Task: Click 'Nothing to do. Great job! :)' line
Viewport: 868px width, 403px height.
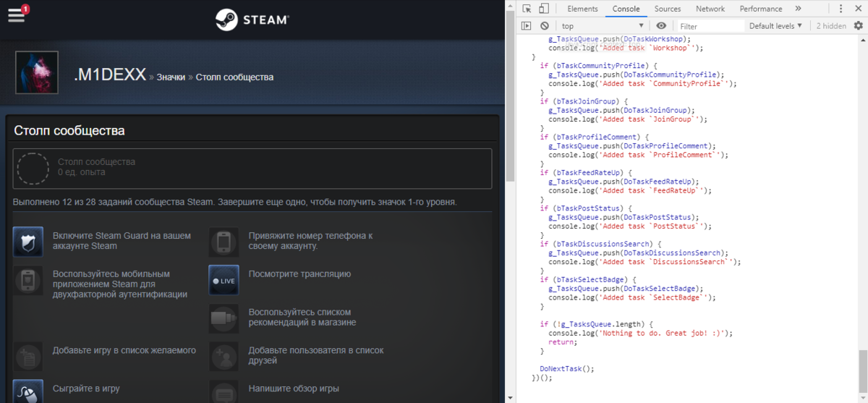Action: (640, 334)
